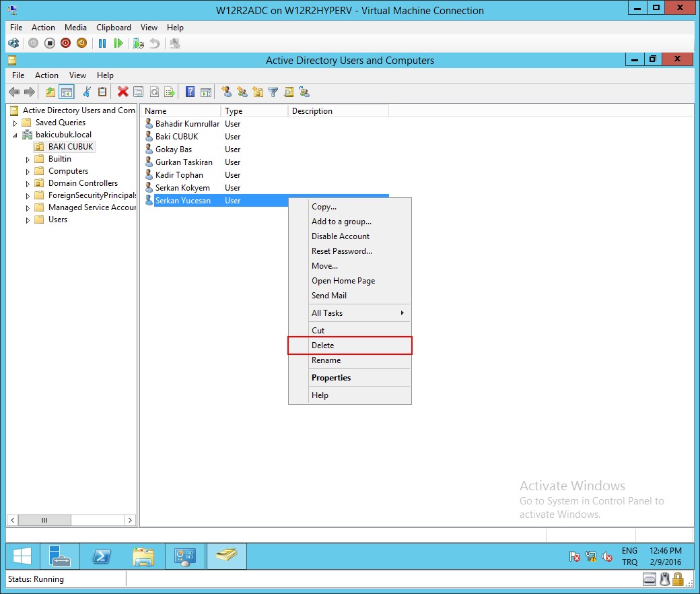Click the Find objects magnifier icon

pos(289,92)
